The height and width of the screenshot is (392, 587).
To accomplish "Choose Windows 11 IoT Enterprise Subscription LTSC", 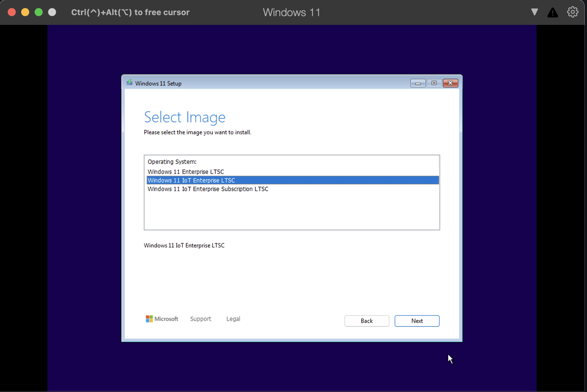I will (293, 189).
